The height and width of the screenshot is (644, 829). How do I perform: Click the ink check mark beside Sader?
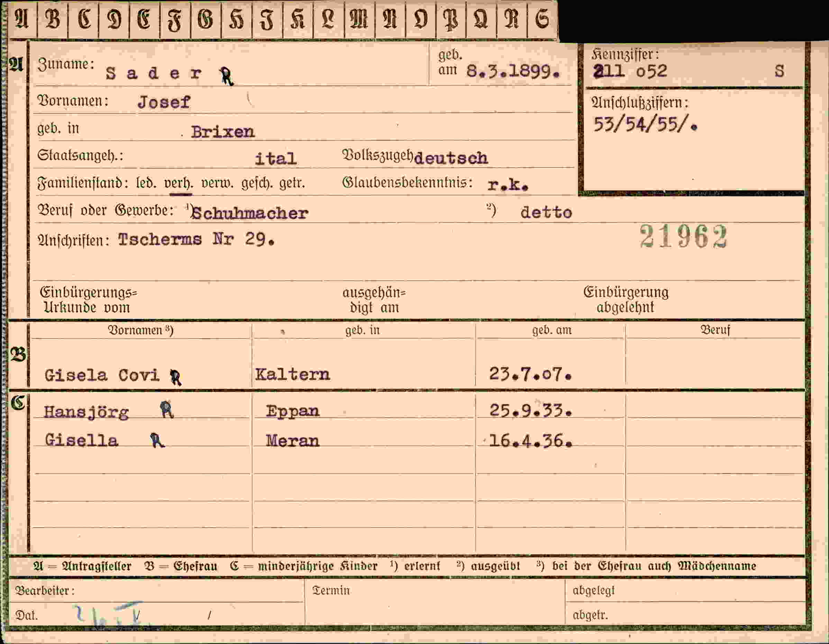227,76
